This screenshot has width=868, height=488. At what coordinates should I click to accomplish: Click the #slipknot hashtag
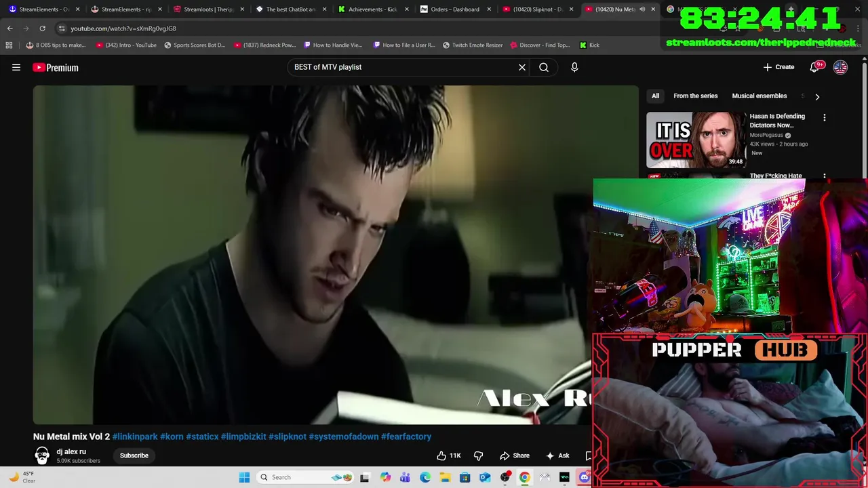(288, 436)
